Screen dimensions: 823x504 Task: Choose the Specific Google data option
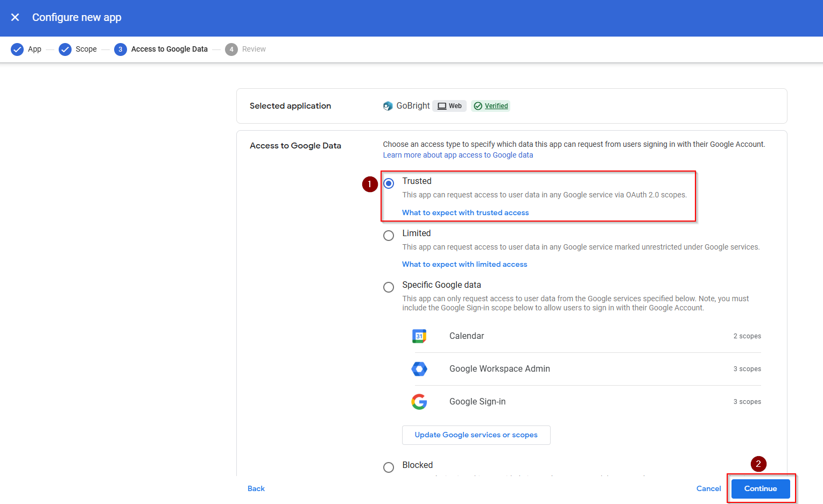click(389, 287)
